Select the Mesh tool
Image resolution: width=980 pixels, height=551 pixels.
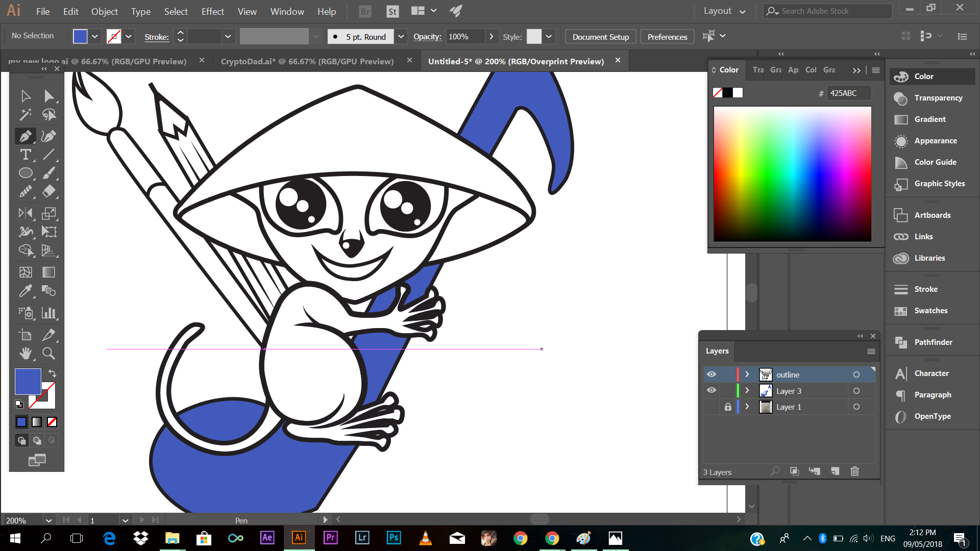coord(26,272)
